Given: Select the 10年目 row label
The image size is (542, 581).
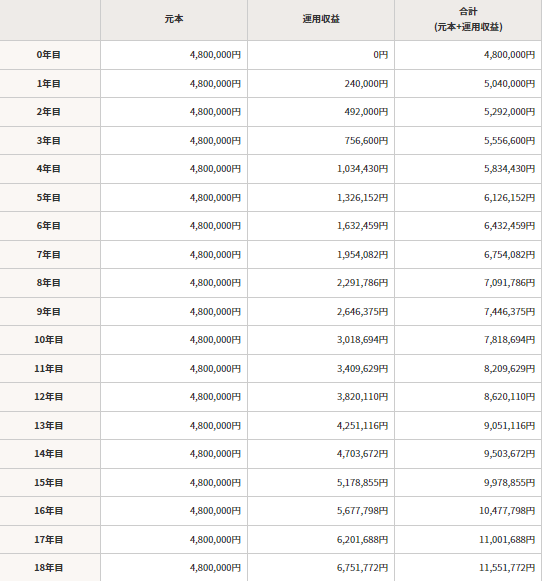Looking at the screenshot, I should (50, 340).
